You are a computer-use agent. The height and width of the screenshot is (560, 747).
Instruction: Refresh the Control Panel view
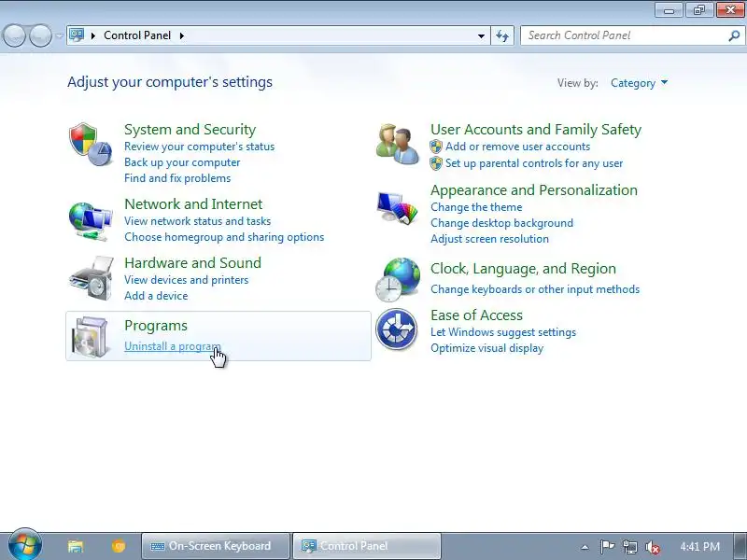tap(502, 35)
